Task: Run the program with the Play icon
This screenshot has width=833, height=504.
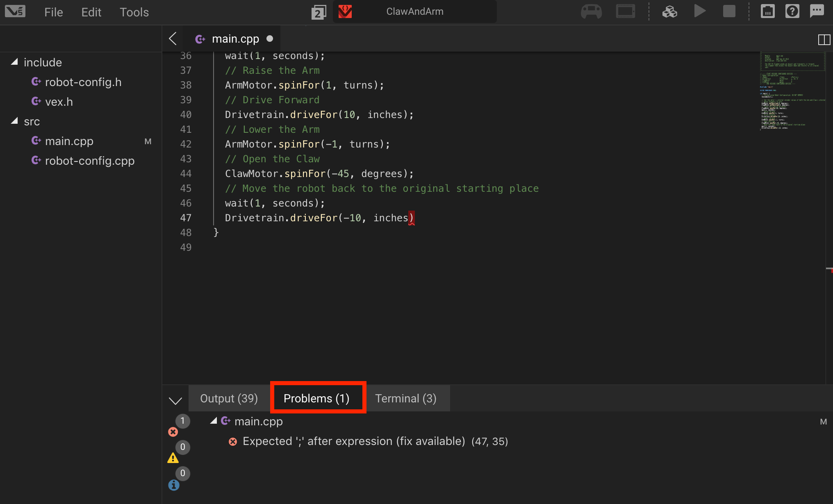Action: [x=700, y=11]
